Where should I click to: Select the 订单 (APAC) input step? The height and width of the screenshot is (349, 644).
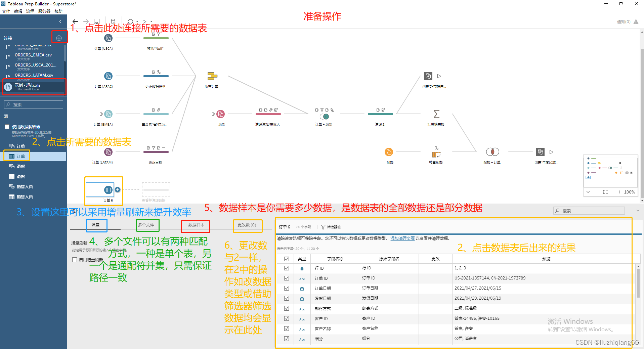(108, 76)
